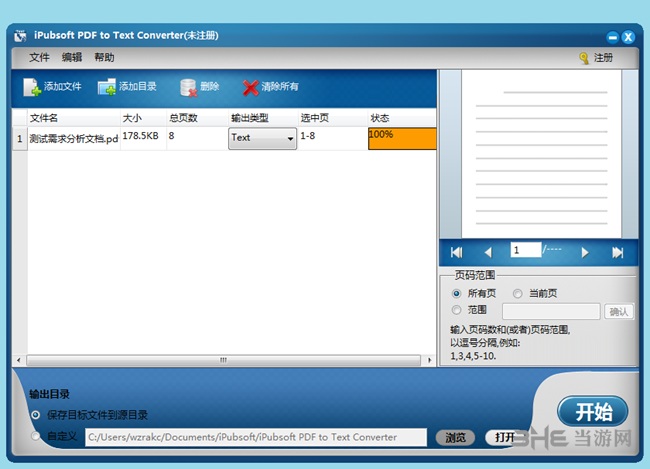
Task: Click the 大小 column header
Action: (x=143, y=118)
